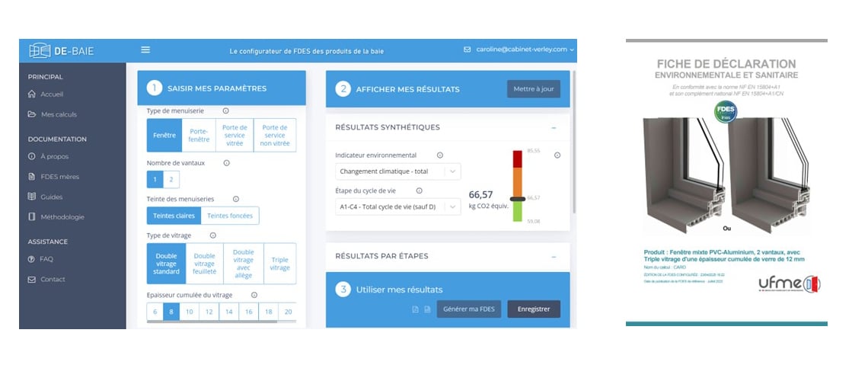
Task: Click first document icon left of Générer ma FDES
Action: pyautogui.click(x=415, y=309)
